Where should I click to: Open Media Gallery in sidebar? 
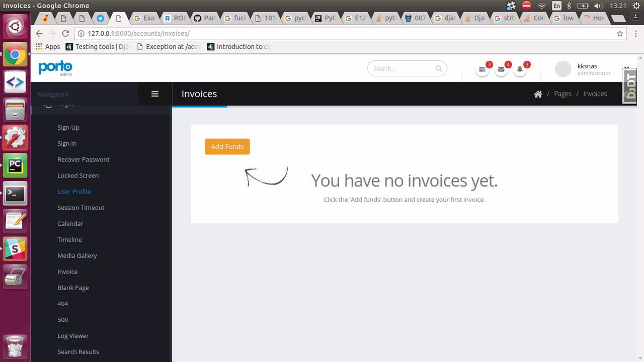tap(77, 256)
